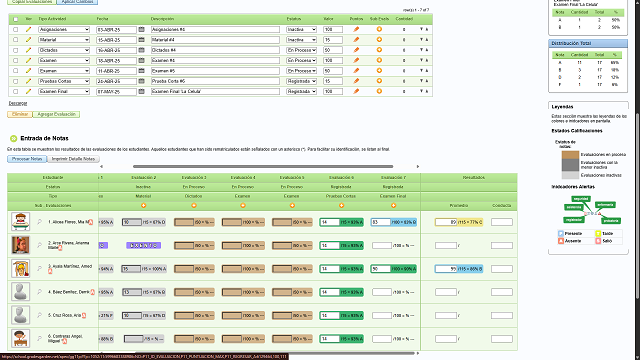Click the avatar of student 2 Arce Rivera
The width and height of the screenshot is (640, 360).
[20, 245]
